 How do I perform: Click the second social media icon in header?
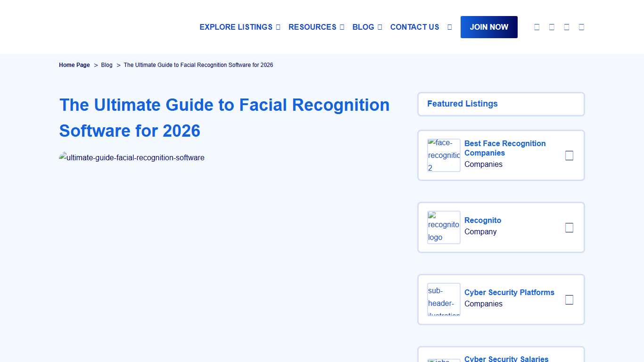(x=552, y=27)
